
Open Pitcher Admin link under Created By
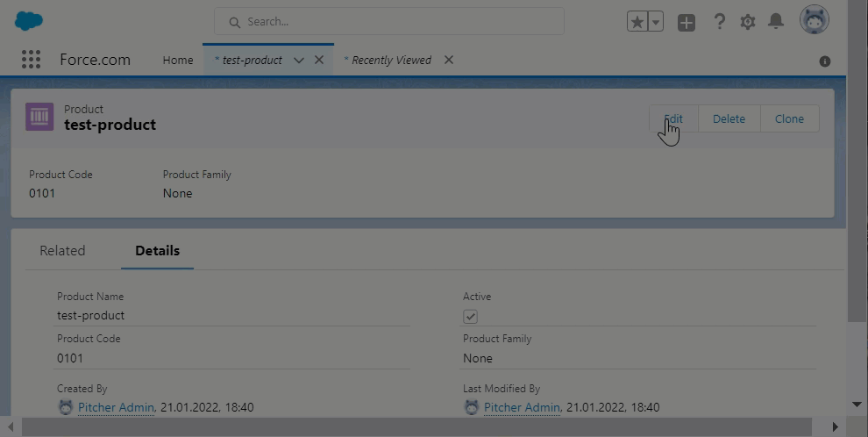coord(116,407)
